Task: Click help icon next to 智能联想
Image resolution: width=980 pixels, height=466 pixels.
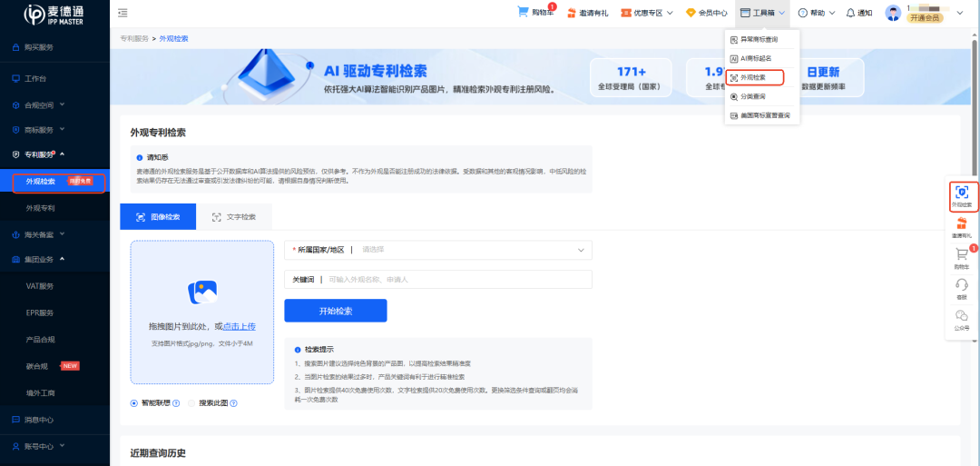Action: 176,403
